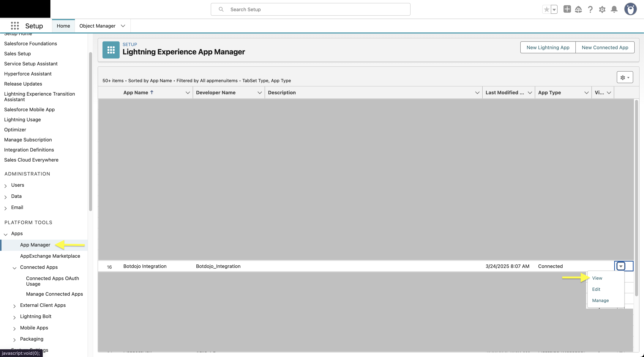Open Optimizer in sidebar
644x357 pixels.
pyautogui.click(x=15, y=129)
